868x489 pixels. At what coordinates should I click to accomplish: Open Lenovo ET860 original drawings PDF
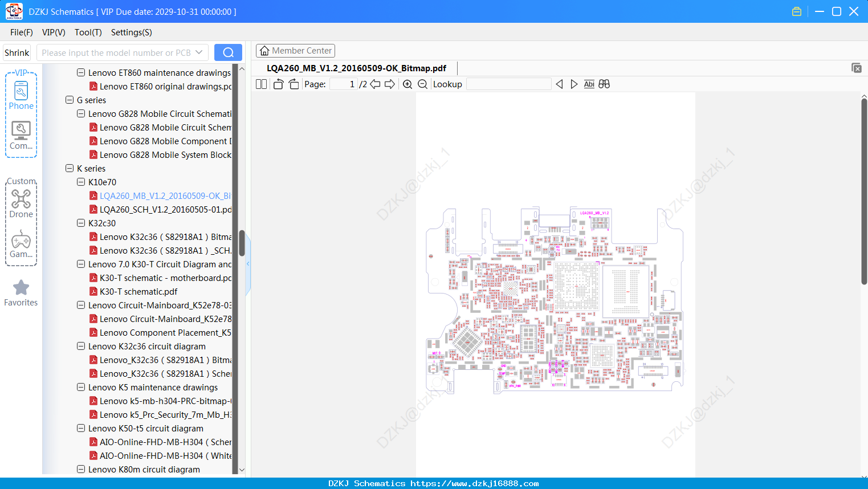click(166, 86)
